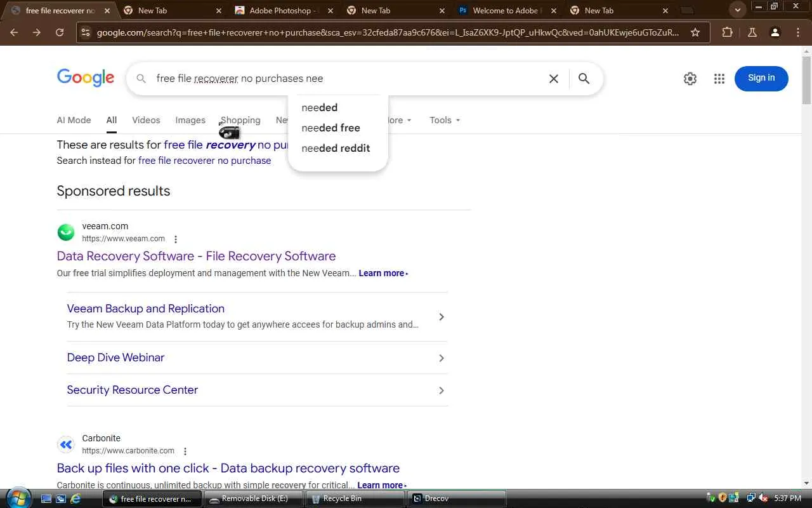
Task: Go back using the browser back arrow
Action: pyautogui.click(x=14, y=32)
